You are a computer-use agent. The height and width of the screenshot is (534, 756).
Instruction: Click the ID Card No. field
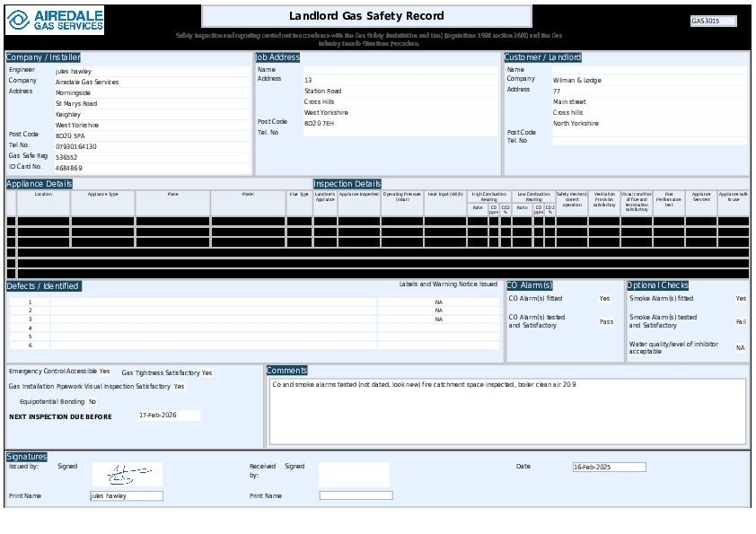(x=152, y=168)
